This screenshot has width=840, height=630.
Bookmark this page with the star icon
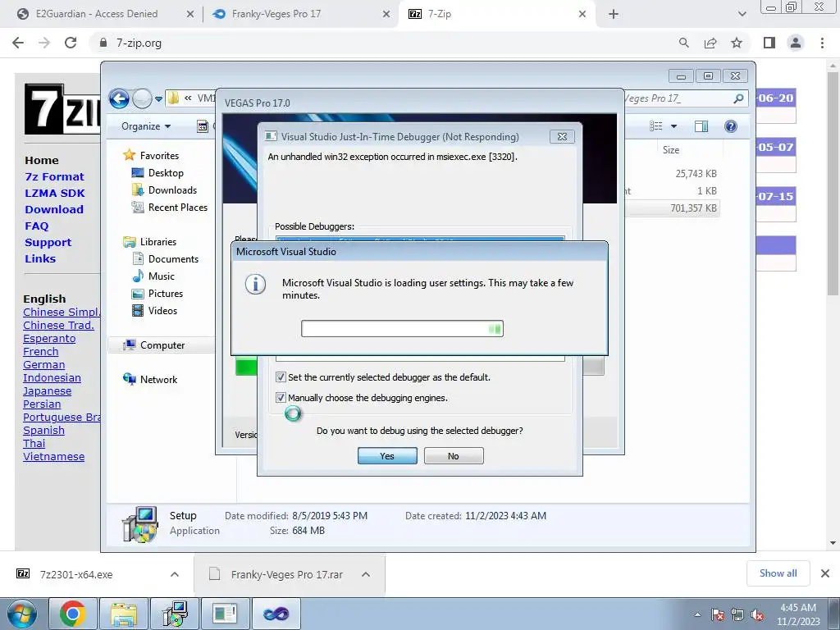point(737,43)
